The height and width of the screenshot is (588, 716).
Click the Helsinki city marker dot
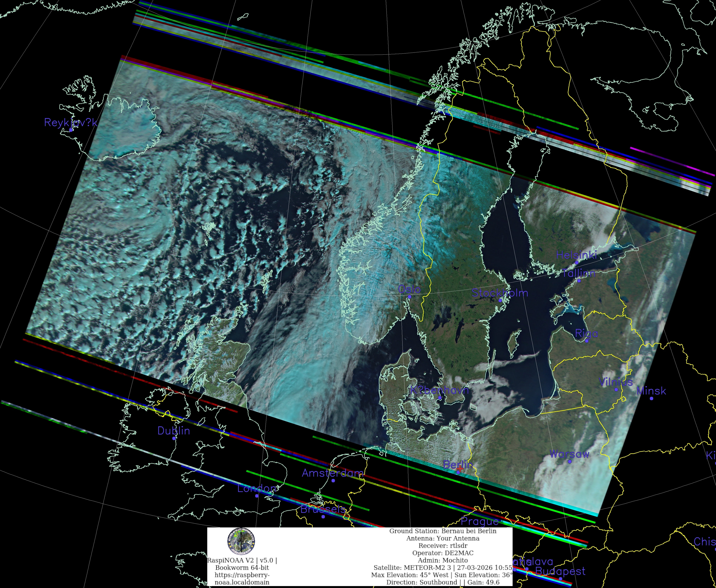pos(577,263)
